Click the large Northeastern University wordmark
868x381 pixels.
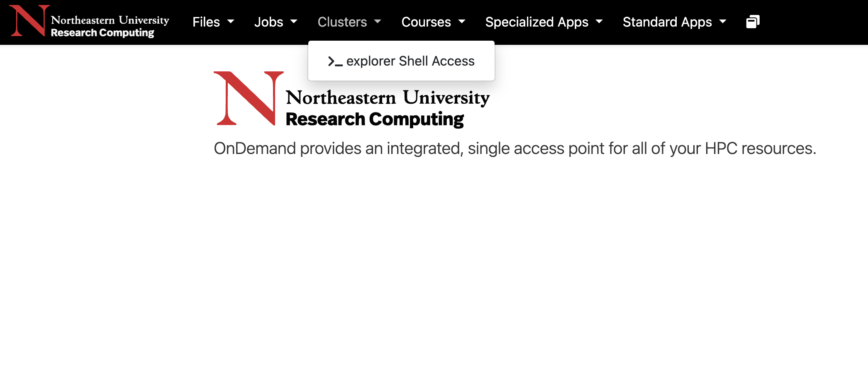coord(388,98)
